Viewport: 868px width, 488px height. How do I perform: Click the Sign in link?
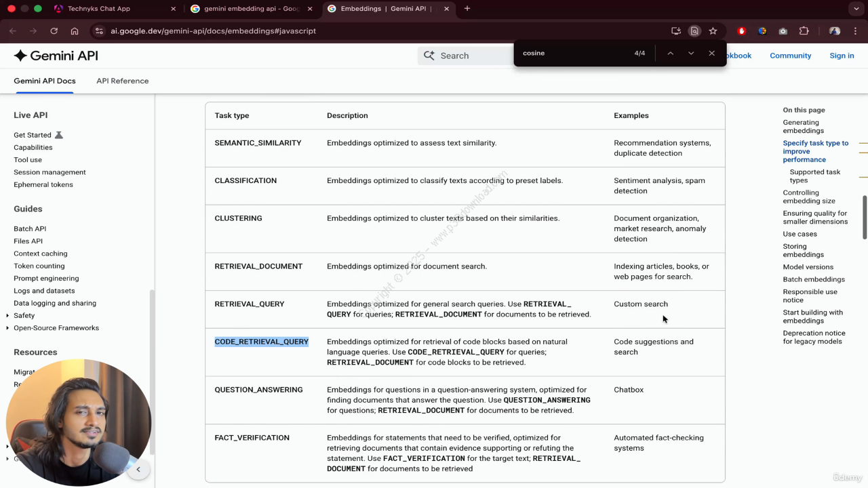(842, 56)
